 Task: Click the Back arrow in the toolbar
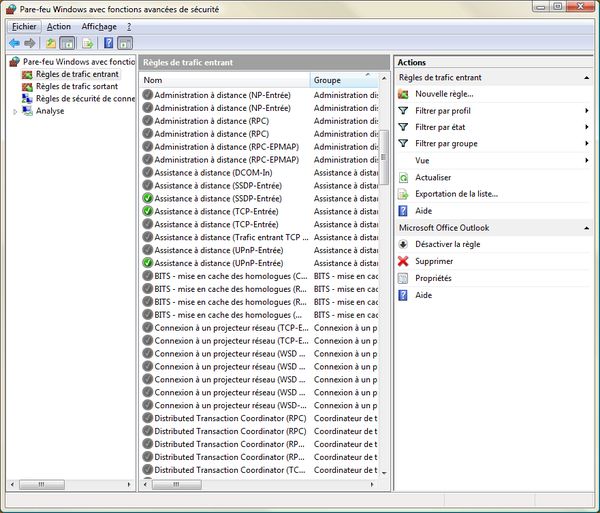pos(14,43)
